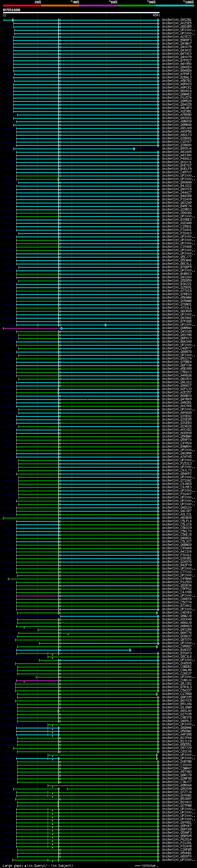
Task: Open hit UniRef100_Q40078
Action: pos(176,47)
